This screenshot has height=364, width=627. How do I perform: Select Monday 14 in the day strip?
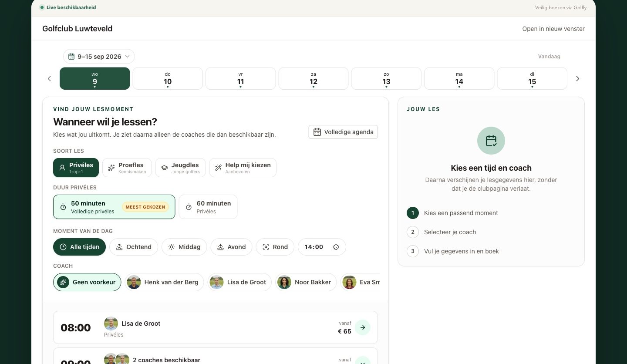(459, 78)
